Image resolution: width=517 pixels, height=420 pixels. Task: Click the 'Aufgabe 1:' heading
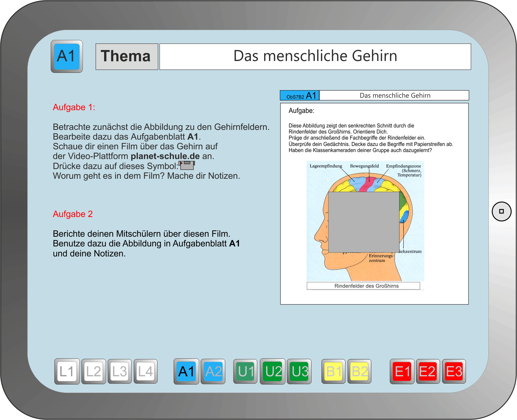[x=74, y=107]
